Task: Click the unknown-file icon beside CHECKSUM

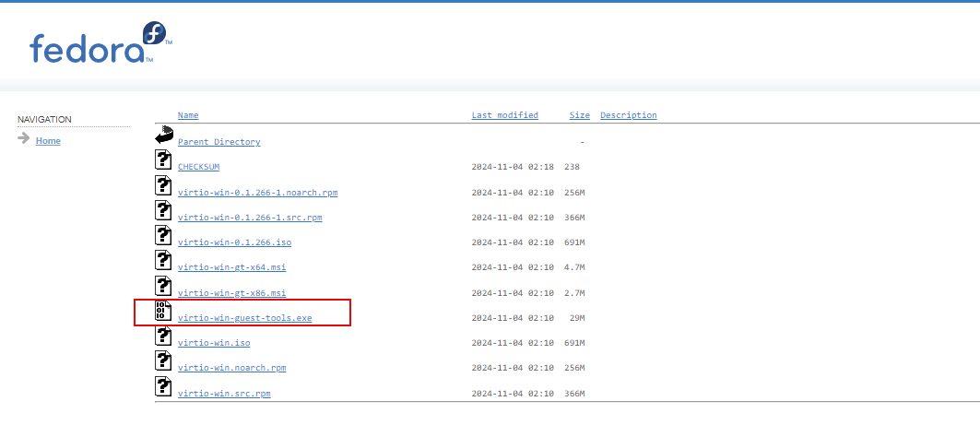Action: point(164,160)
